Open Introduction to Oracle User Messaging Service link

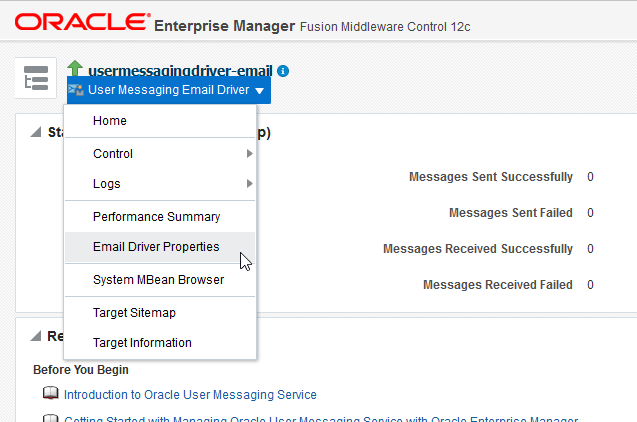pos(190,395)
